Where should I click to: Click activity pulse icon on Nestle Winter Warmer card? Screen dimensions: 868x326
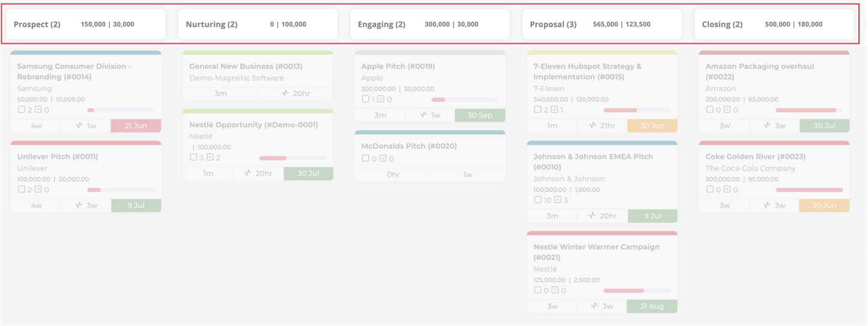594,306
